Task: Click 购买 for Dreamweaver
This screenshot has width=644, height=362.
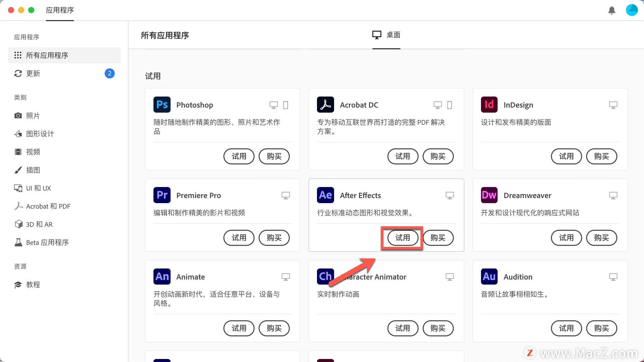Action: (601, 238)
